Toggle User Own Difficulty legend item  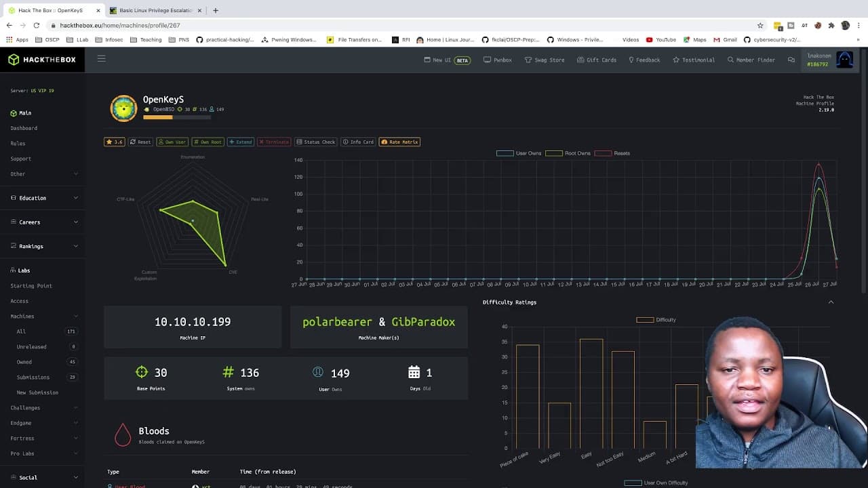point(656,483)
